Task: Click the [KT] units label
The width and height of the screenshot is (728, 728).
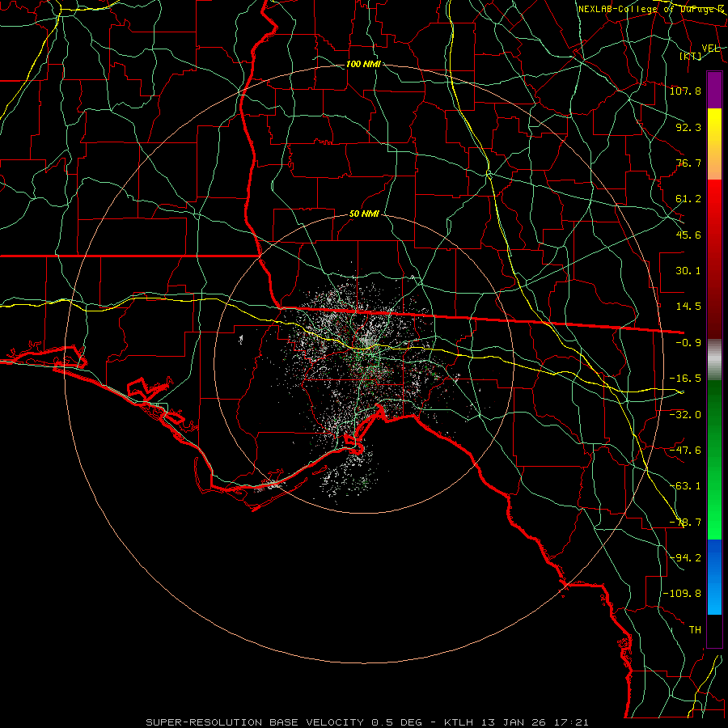Action: pos(691,56)
